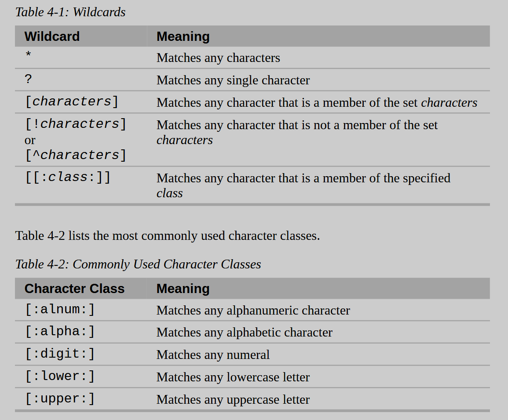The image size is (508, 420).
Task: Click the "Table 4-1: Wildcards" caption
Action: point(70,12)
